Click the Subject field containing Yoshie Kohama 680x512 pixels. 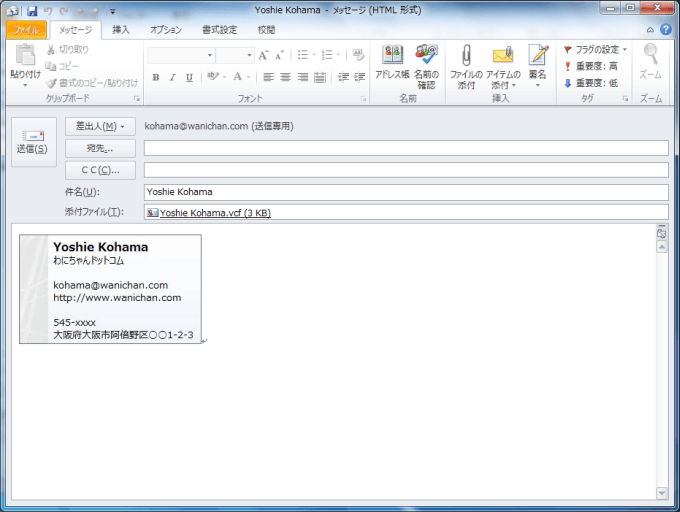(x=406, y=192)
